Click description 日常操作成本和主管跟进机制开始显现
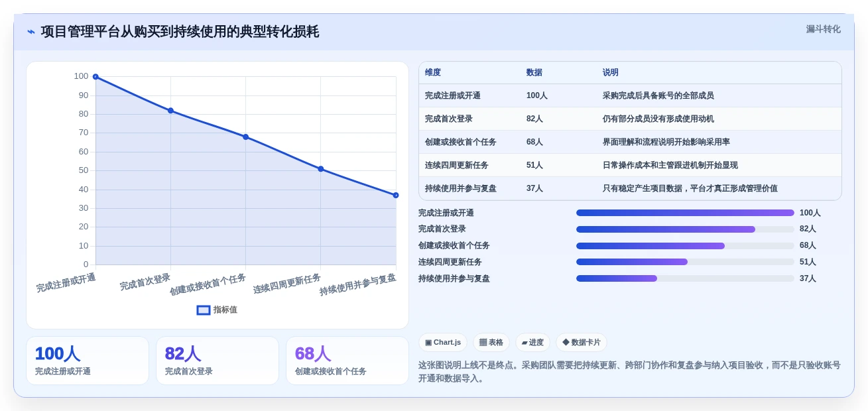The height and width of the screenshot is (411, 868). point(670,165)
